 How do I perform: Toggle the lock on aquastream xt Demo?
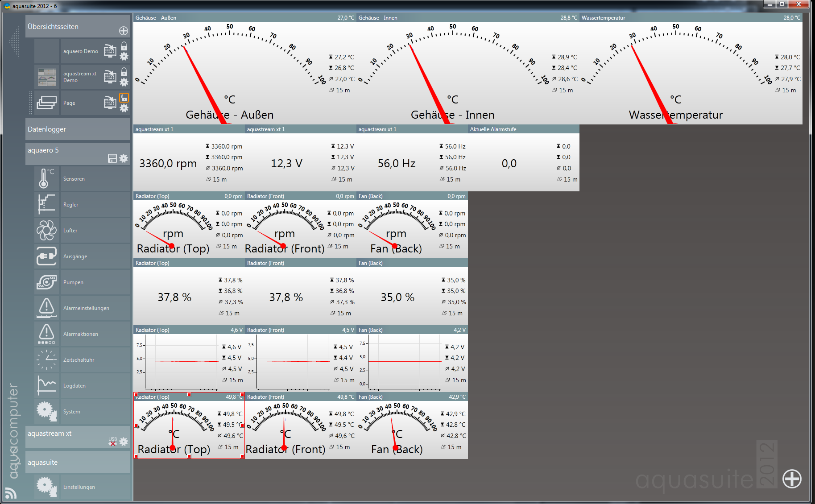tap(124, 72)
